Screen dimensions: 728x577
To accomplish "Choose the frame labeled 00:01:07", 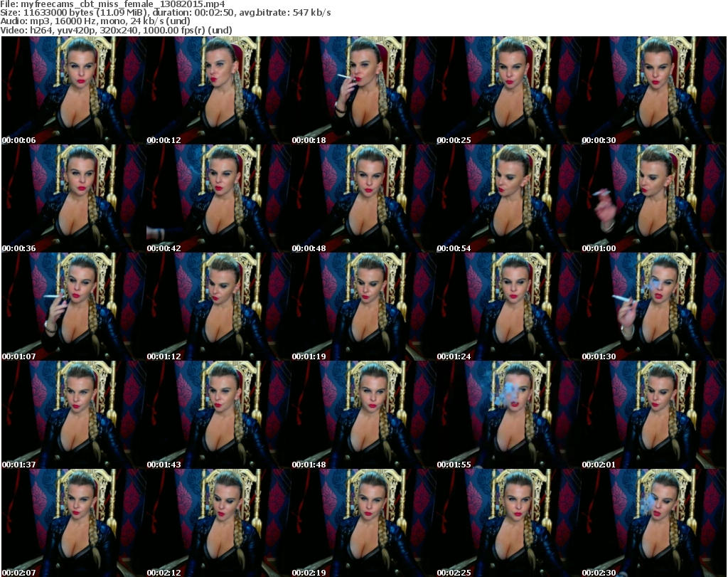I will pos(74,307).
